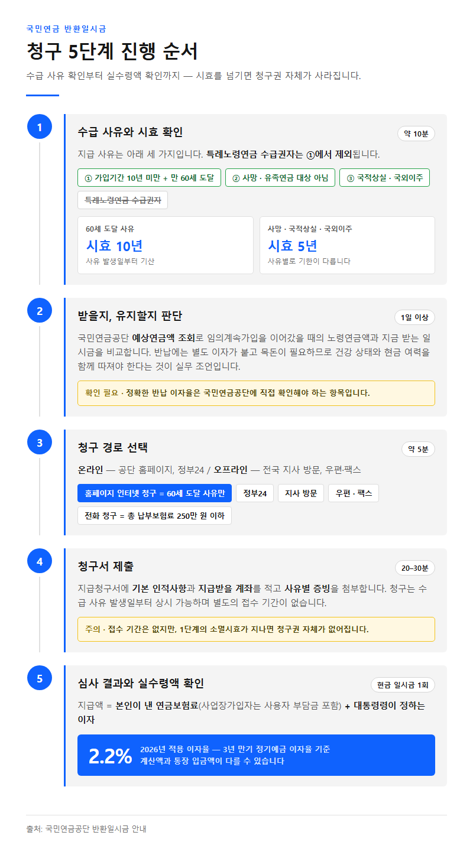Click the '청구서 제출' heading
The width and height of the screenshot is (473, 868).
tap(105, 567)
